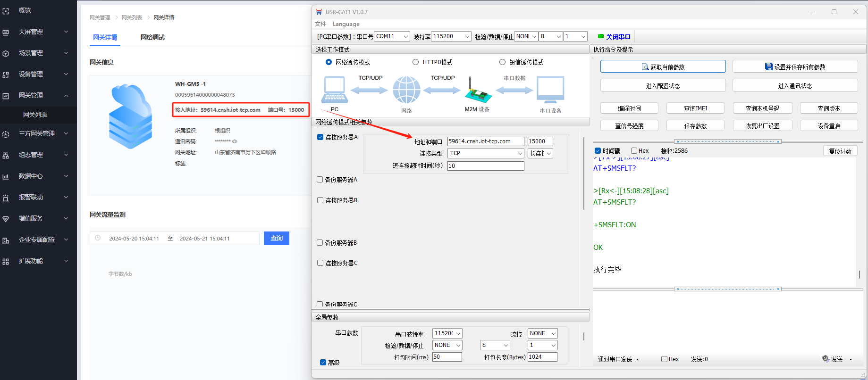This screenshot has height=380, width=868.
Task: Click the server address input field
Action: click(x=485, y=141)
